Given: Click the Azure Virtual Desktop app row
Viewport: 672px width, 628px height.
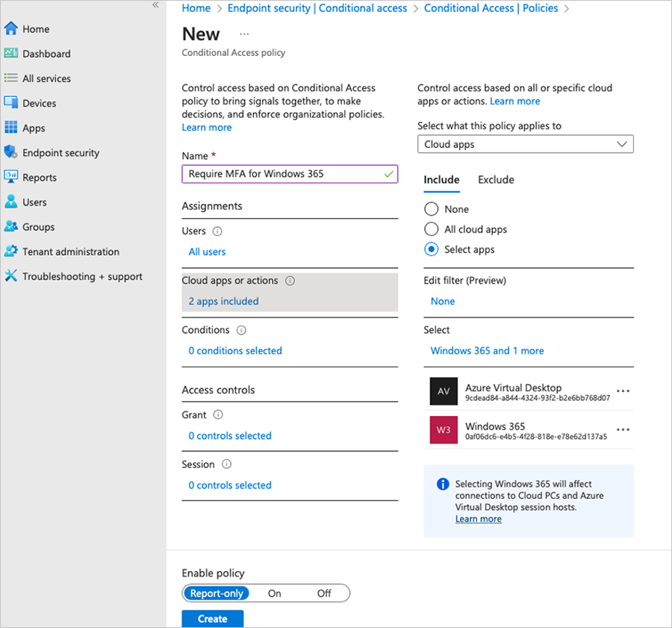Looking at the screenshot, I should [529, 391].
